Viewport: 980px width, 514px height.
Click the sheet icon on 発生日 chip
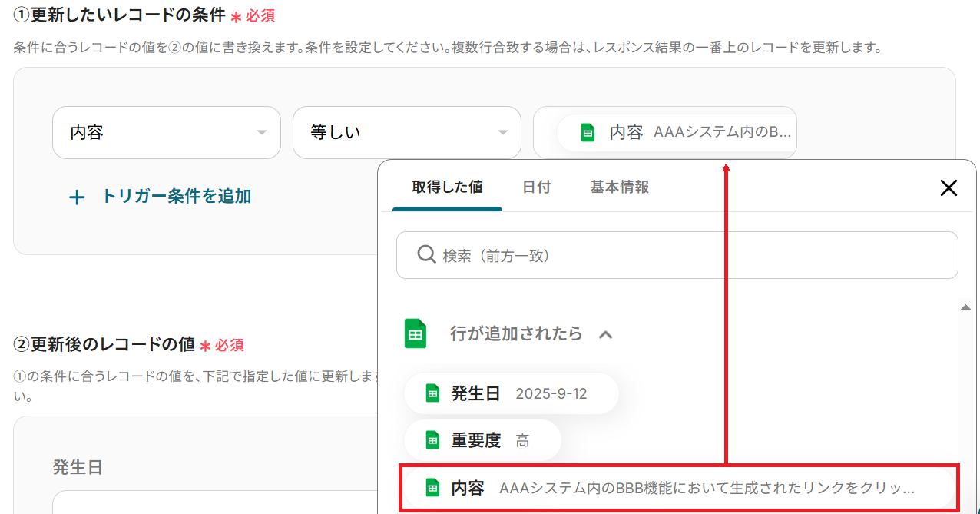433,394
